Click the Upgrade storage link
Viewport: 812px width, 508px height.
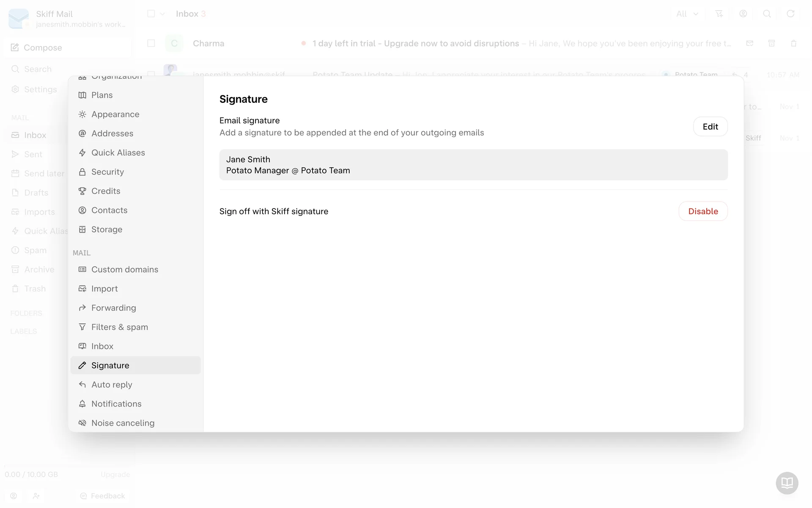tap(115, 475)
